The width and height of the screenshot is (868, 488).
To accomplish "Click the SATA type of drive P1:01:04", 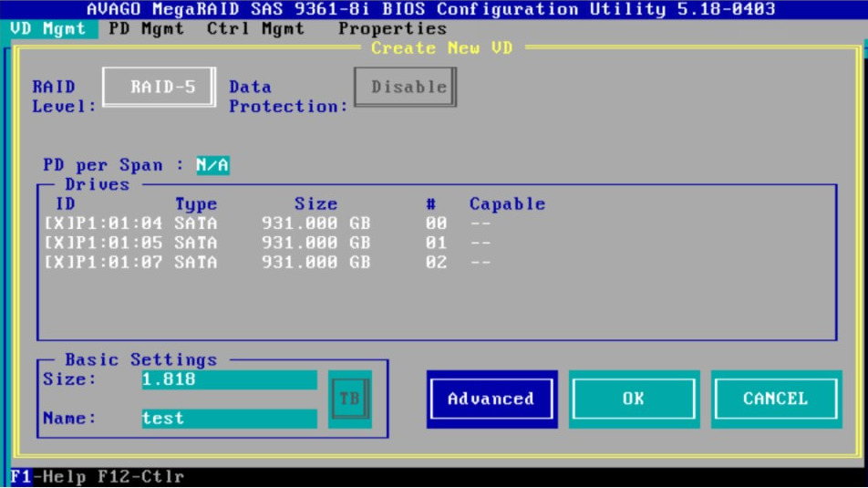I will 196,223.
